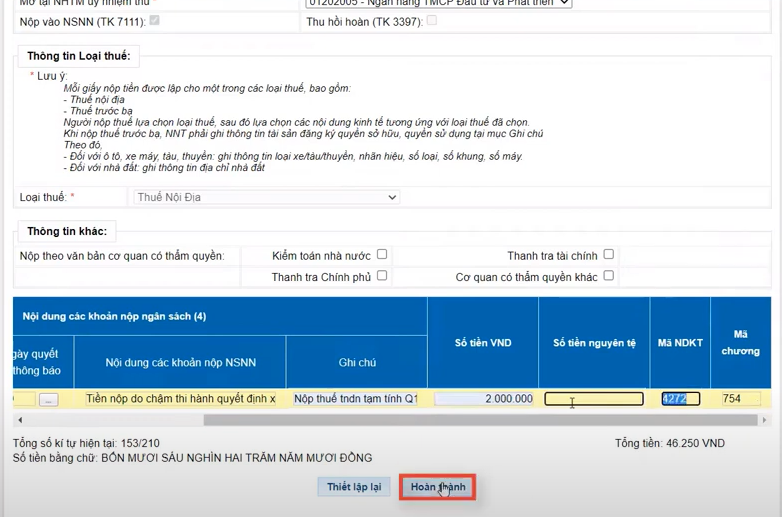Click the Hoàn thành button
782x517 pixels.
pos(438,487)
